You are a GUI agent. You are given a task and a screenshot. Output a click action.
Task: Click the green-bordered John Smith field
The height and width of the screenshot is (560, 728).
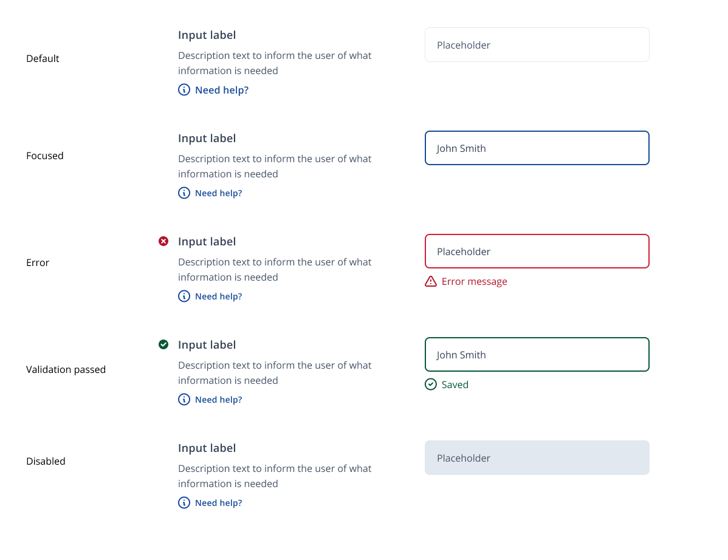click(537, 355)
